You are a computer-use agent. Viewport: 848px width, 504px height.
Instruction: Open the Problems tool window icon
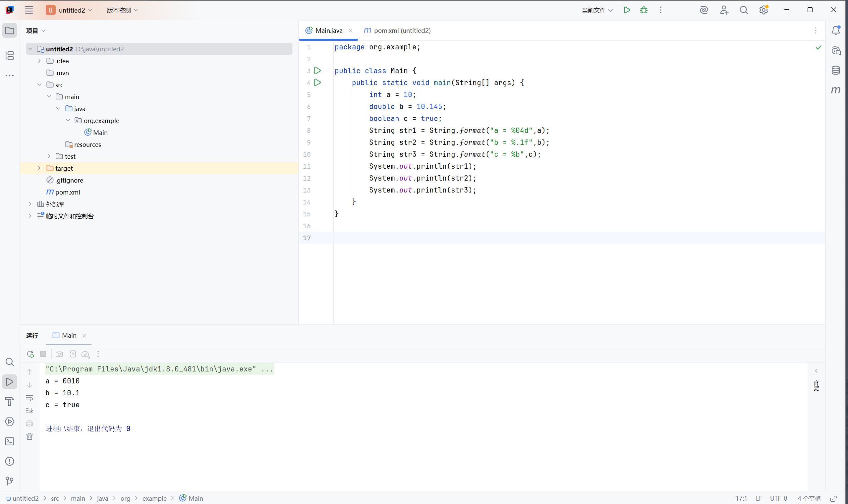click(10, 461)
